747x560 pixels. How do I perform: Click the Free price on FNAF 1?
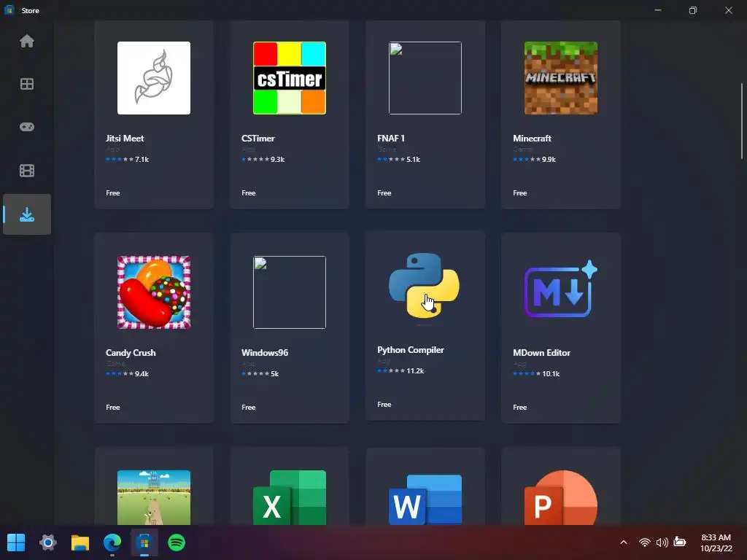[384, 192]
